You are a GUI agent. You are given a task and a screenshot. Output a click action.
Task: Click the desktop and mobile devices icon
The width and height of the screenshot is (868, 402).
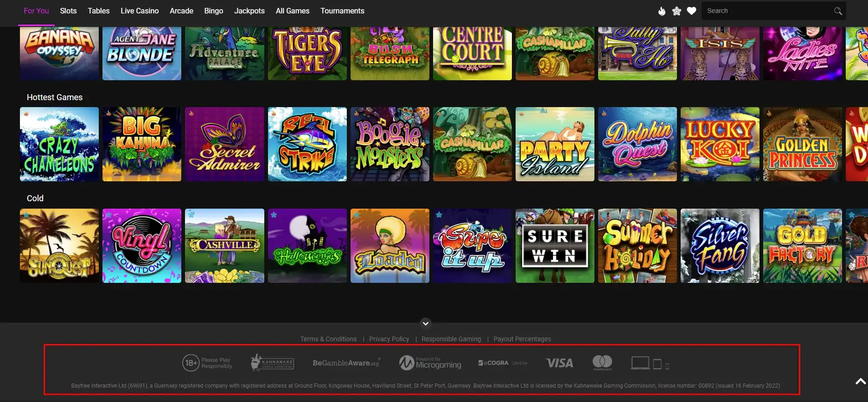point(650,363)
